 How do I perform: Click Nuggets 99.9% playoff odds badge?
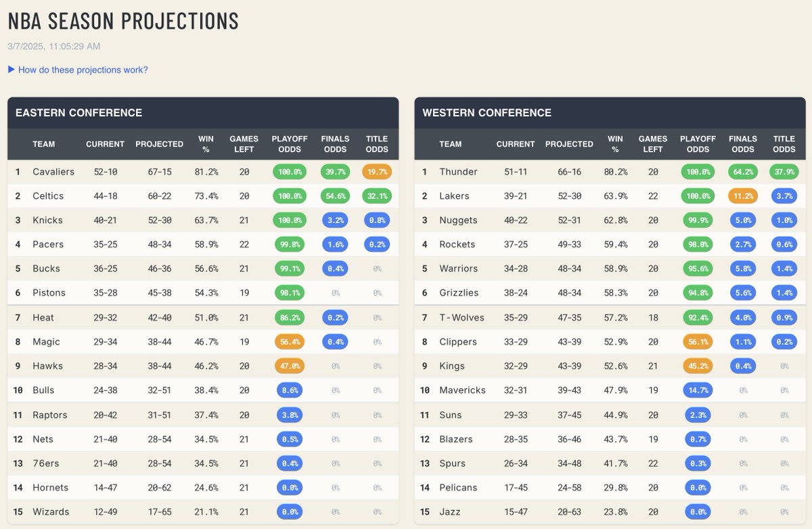(698, 221)
